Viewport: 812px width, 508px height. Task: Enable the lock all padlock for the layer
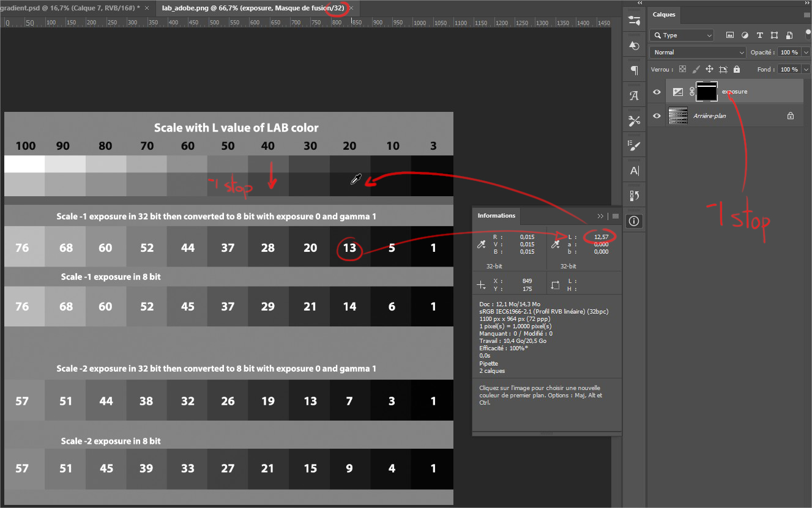click(x=737, y=69)
